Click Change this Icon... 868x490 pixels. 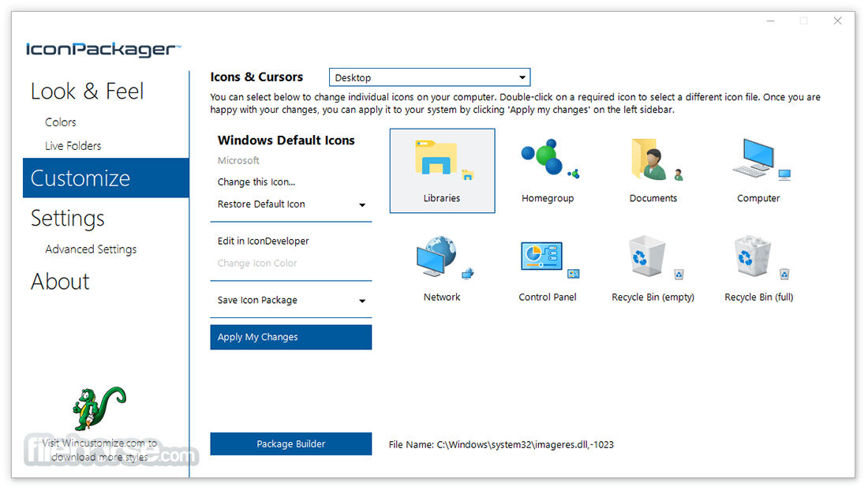point(256,181)
